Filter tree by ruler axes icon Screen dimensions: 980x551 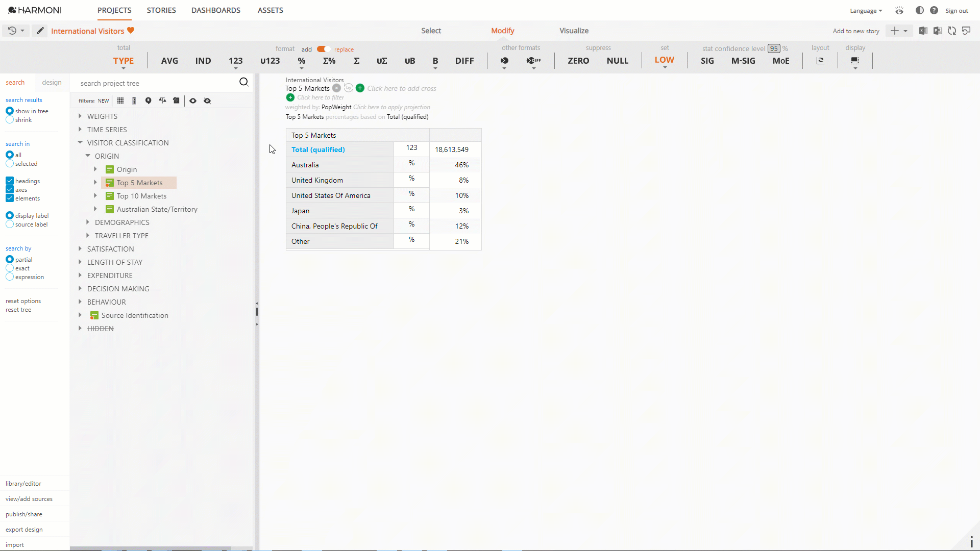(134, 101)
